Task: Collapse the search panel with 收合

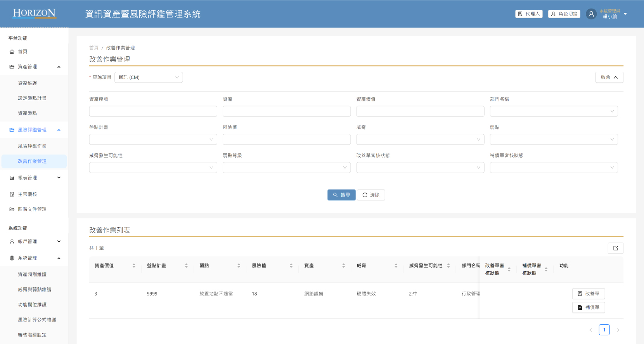Action: pyautogui.click(x=609, y=77)
